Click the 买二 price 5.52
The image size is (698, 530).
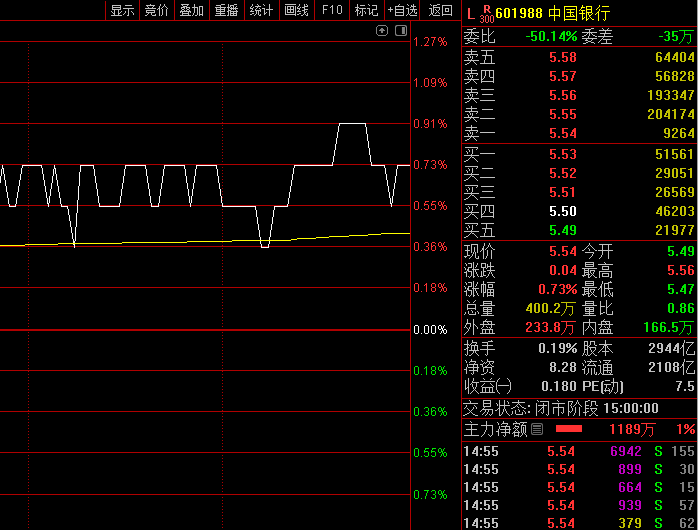563,173
